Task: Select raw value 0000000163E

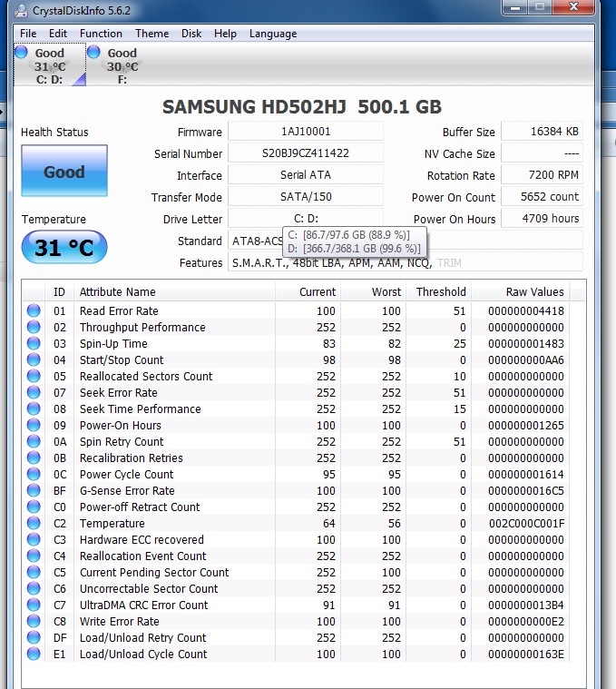Action: (526, 655)
